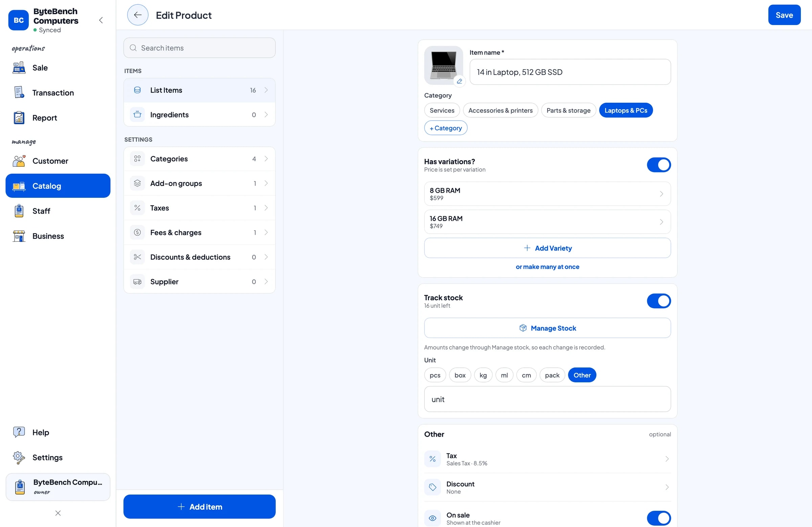Click the back arrow beside Edit Product
812x527 pixels.
click(x=137, y=15)
